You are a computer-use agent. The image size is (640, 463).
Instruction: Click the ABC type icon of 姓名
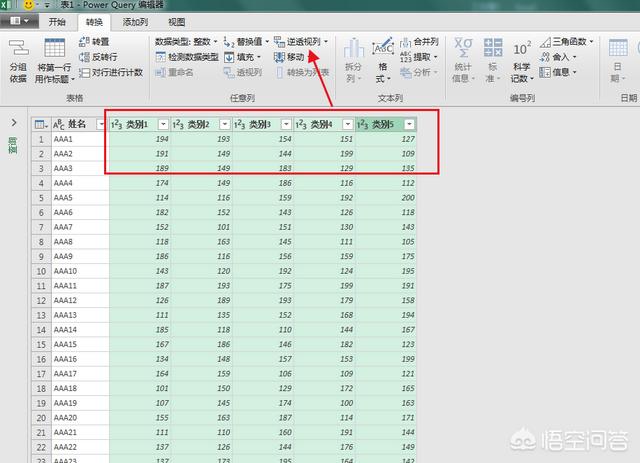(x=59, y=124)
